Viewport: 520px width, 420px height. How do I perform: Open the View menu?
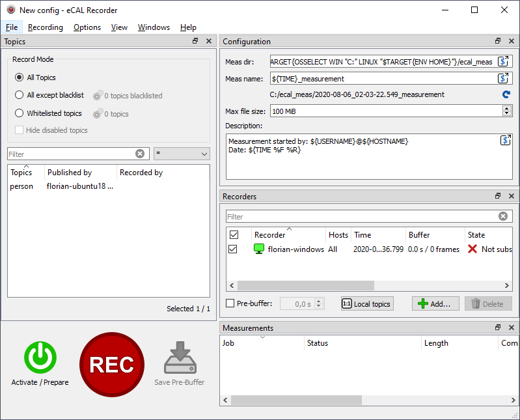point(119,27)
